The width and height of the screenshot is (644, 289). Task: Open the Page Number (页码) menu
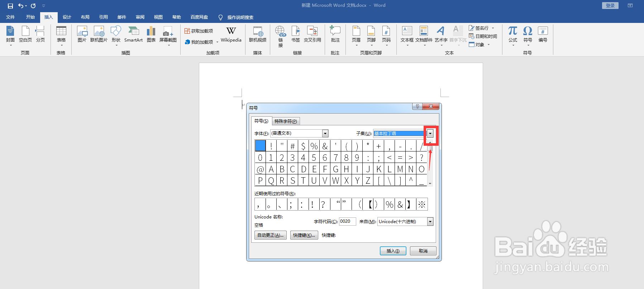[x=386, y=35]
